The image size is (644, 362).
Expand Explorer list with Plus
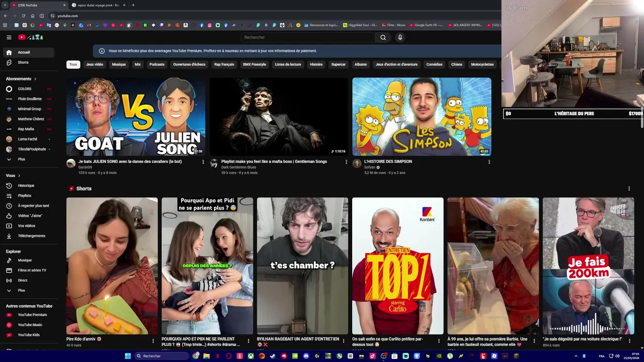click(29, 291)
